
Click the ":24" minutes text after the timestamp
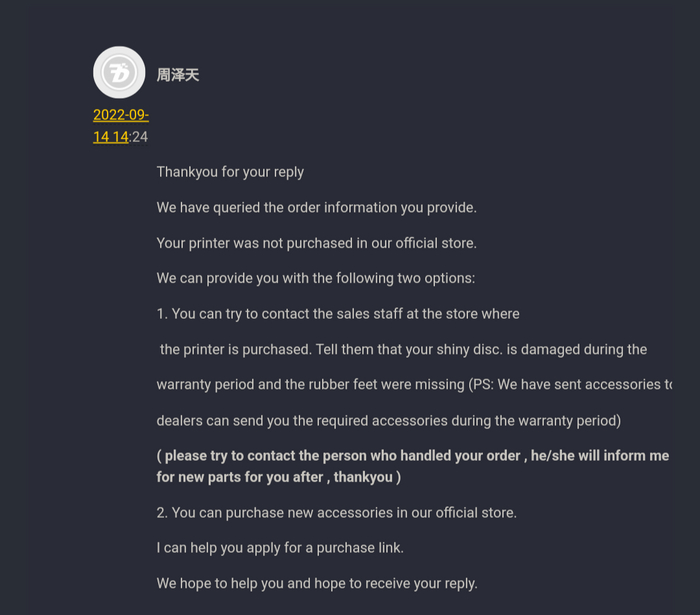click(139, 137)
